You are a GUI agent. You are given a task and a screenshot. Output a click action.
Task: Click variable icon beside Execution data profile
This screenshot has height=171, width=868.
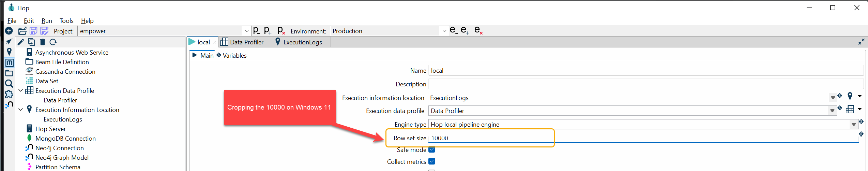[840, 108]
